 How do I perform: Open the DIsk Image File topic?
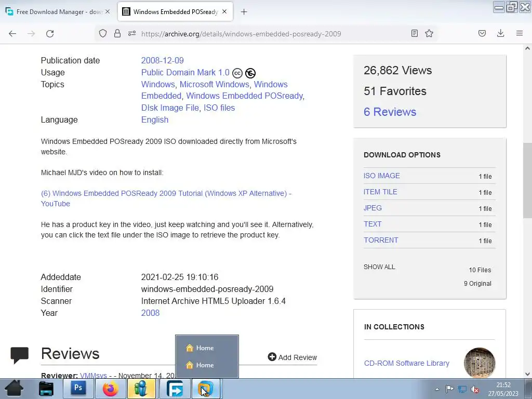click(170, 108)
